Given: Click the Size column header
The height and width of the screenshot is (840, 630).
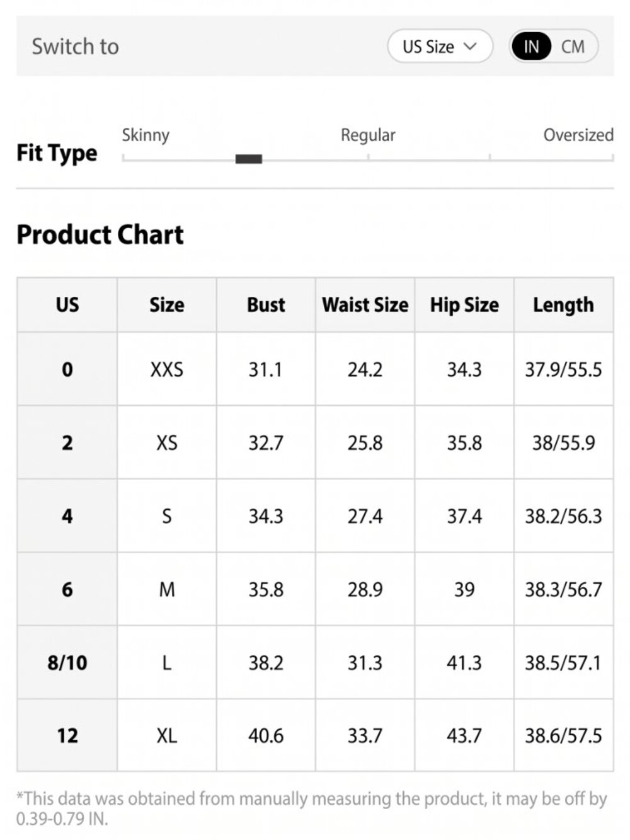Looking at the screenshot, I should tap(167, 305).
